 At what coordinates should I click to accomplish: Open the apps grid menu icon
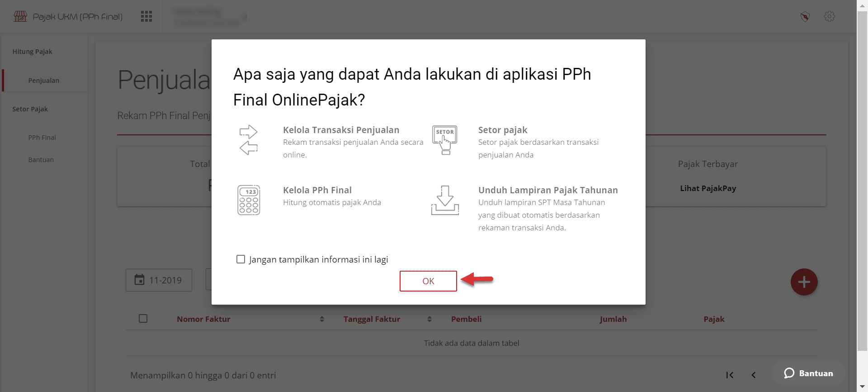pos(146,17)
